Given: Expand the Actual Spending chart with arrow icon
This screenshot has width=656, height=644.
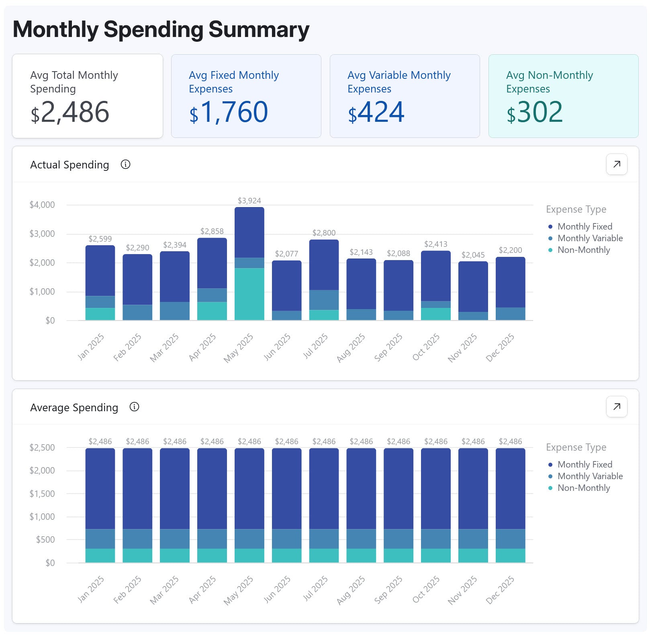Looking at the screenshot, I should click(x=616, y=164).
